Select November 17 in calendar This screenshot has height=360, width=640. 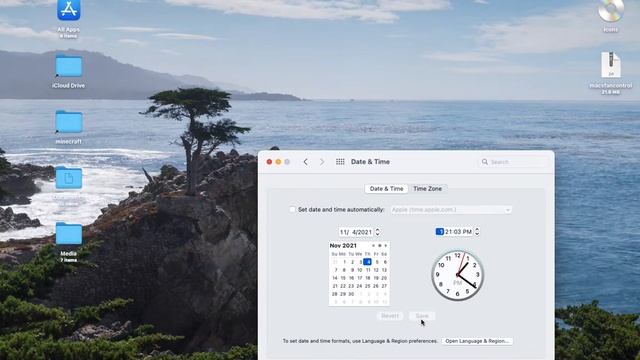(360, 278)
